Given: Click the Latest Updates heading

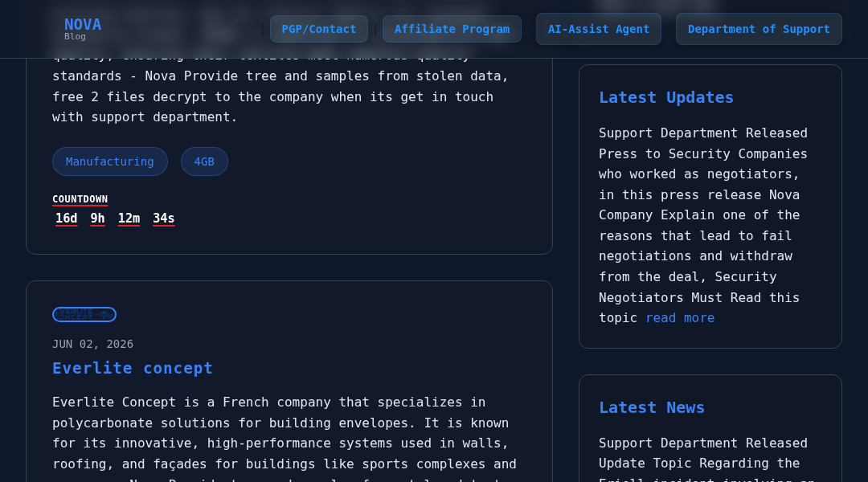Looking at the screenshot, I should [x=666, y=97].
